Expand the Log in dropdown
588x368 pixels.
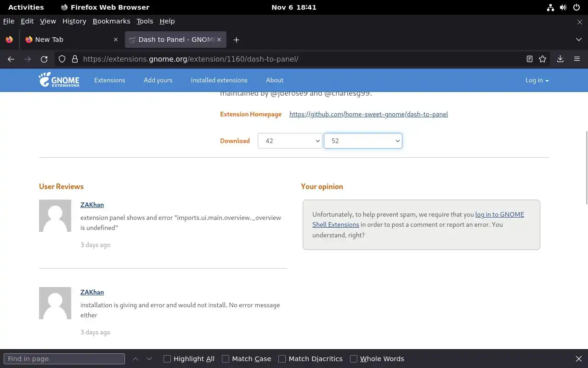[537, 80]
